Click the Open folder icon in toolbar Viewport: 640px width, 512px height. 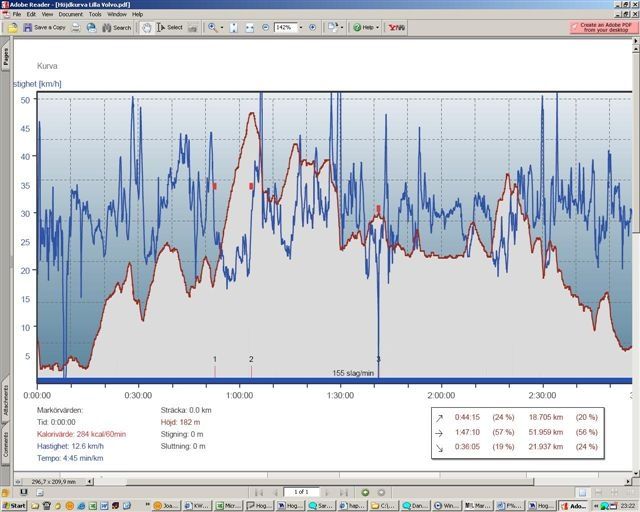tap(13, 28)
